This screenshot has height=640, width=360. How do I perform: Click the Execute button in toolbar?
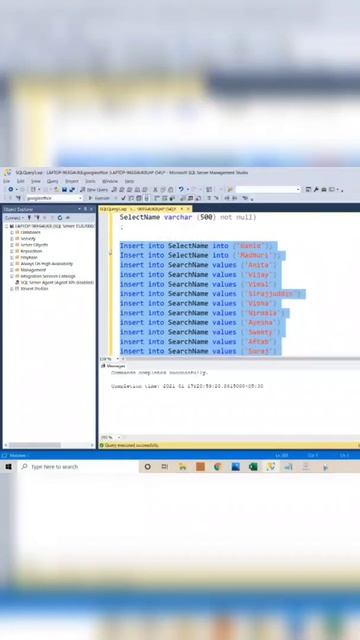[99, 198]
